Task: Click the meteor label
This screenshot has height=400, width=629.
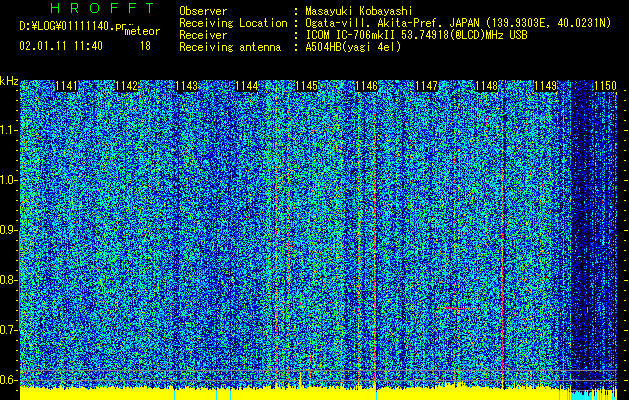Action: tap(142, 31)
